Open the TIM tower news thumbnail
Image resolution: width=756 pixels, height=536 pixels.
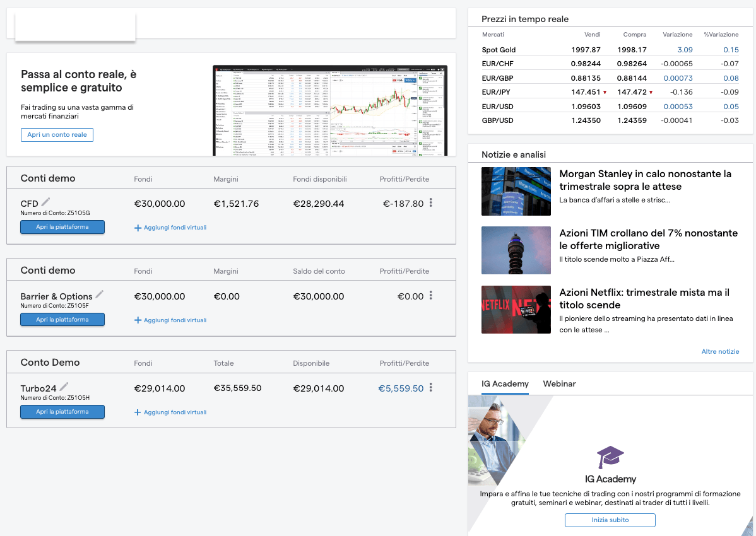(x=516, y=250)
